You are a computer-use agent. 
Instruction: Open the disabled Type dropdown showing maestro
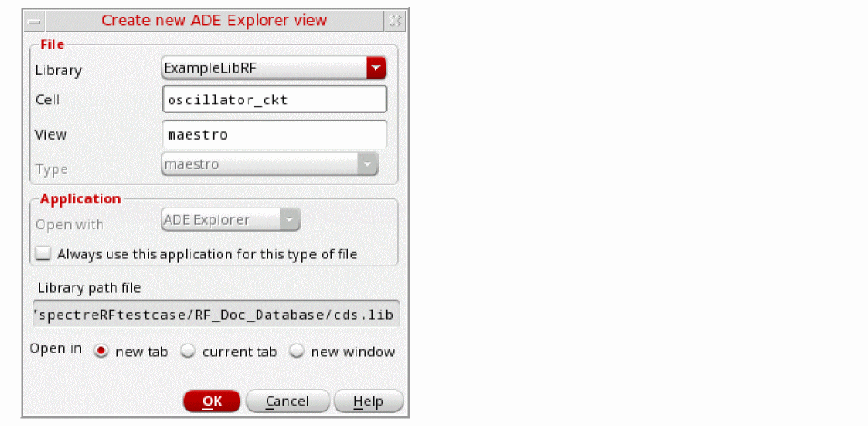coord(270,164)
